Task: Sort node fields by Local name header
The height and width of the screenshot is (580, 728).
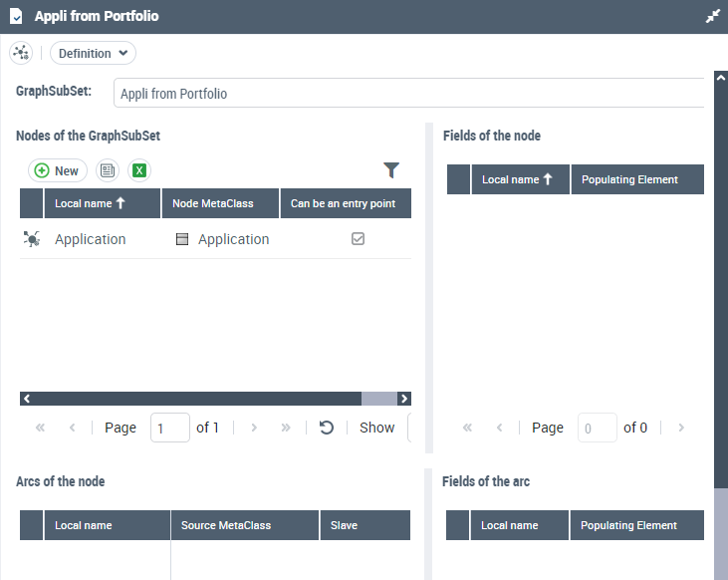Action: coord(517,179)
